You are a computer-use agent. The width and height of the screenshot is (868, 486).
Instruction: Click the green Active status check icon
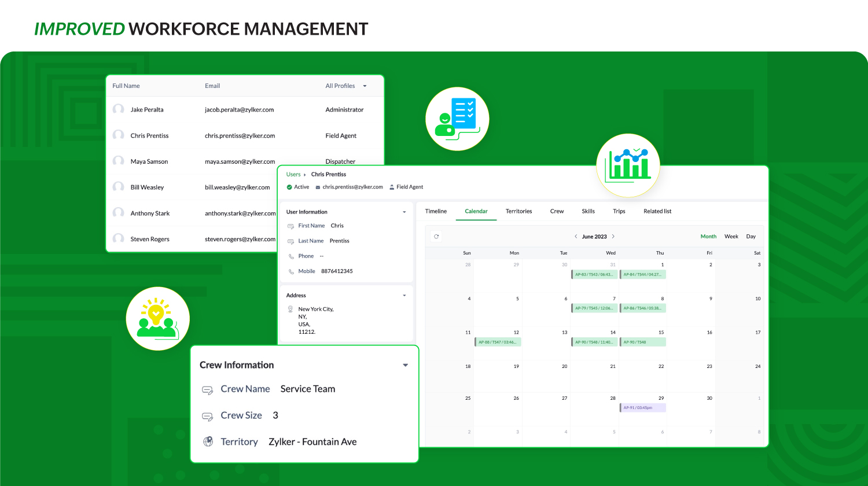point(289,187)
